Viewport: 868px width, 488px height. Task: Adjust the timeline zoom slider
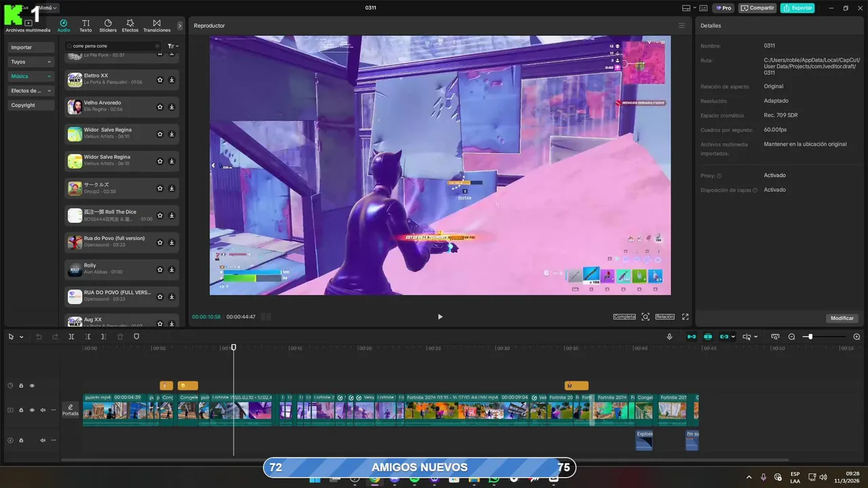[x=810, y=337]
